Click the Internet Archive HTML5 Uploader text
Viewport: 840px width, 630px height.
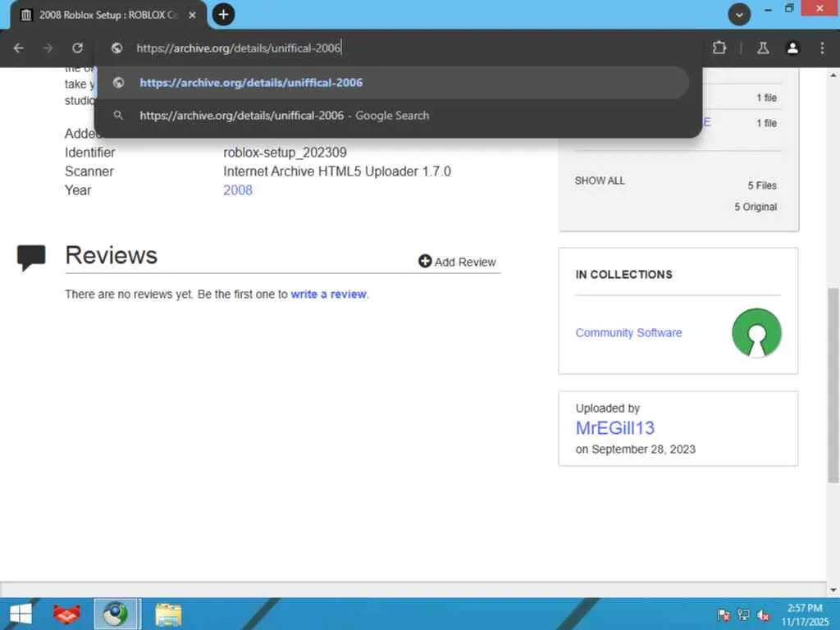(337, 171)
